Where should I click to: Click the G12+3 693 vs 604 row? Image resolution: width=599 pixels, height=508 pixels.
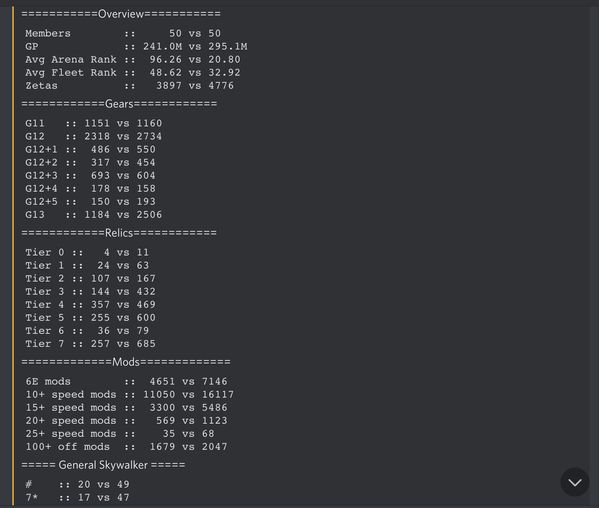click(x=91, y=176)
